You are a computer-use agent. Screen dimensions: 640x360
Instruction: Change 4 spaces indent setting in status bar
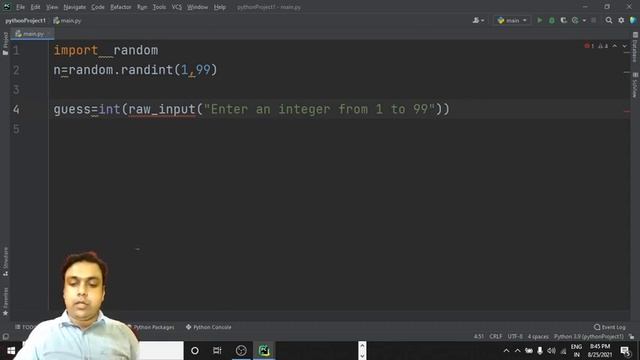[538, 337]
